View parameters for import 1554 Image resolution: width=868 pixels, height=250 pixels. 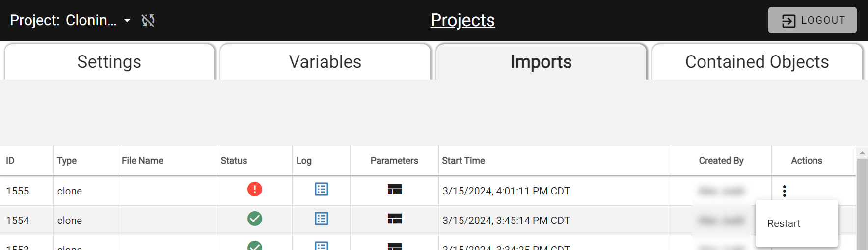pos(395,219)
